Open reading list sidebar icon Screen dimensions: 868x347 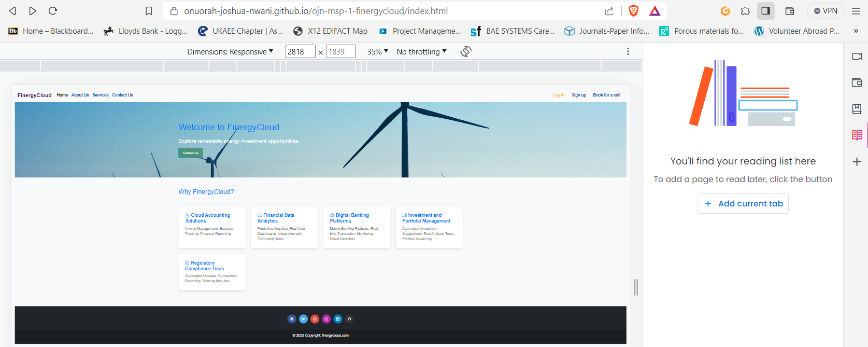[857, 135]
